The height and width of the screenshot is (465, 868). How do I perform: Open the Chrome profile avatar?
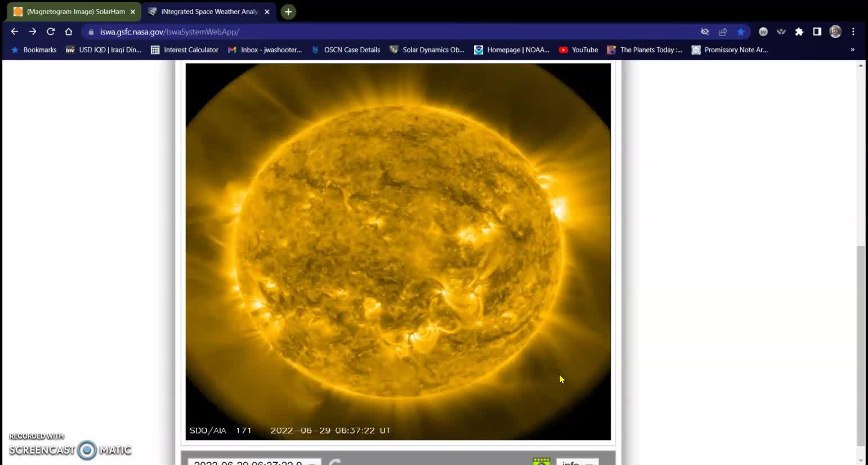coord(835,32)
